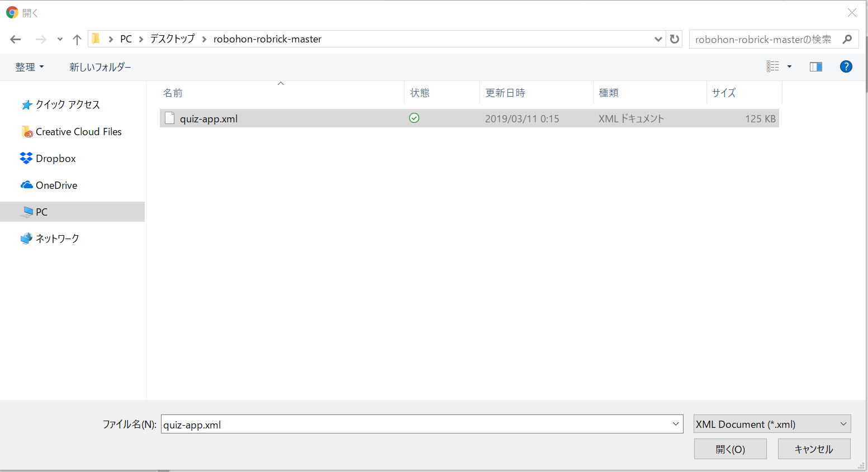
Task: Expand chevron after PC in breadcrumb
Action: tap(141, 39)
